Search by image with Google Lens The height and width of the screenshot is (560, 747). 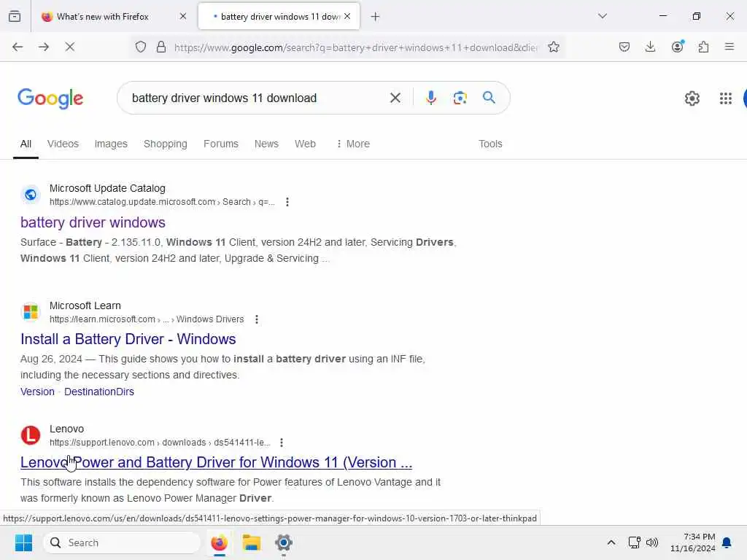[460, 98]
